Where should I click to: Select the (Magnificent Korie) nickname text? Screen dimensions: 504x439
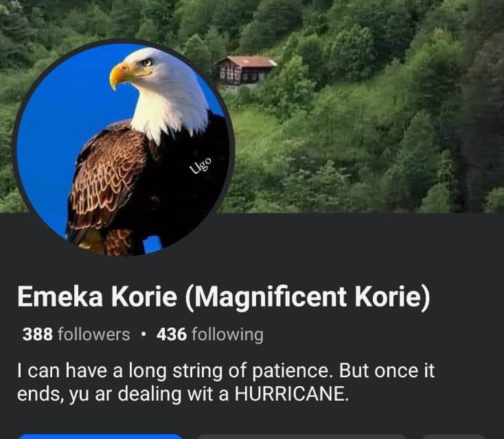click(308, 297)
